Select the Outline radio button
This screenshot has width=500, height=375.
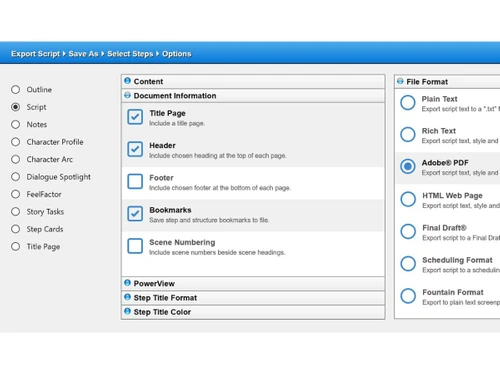(15, 90)
